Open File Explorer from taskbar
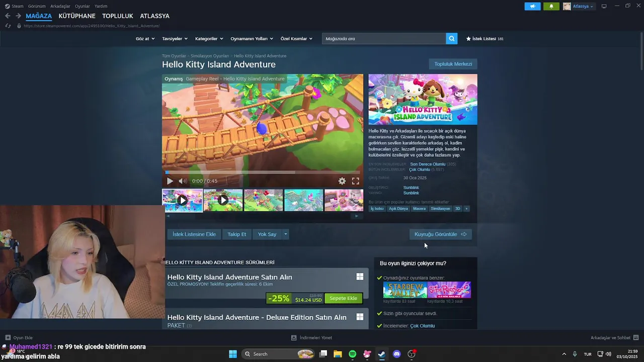This screenshot has height=362, width=644. click(338, 354)
